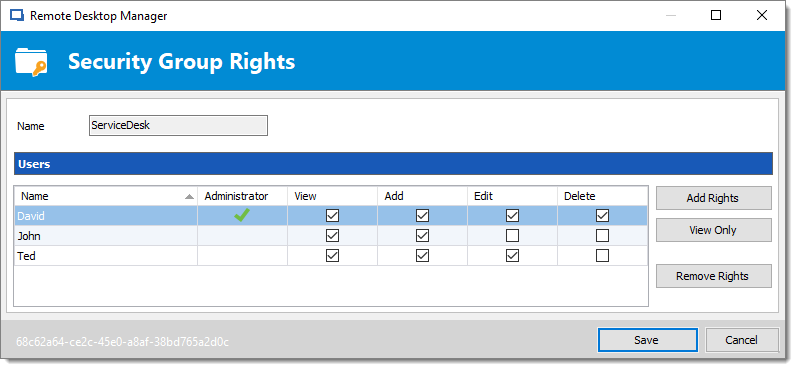796x369 pixels.
Task: Uncheck View right for John
Action: pos(333,236)
